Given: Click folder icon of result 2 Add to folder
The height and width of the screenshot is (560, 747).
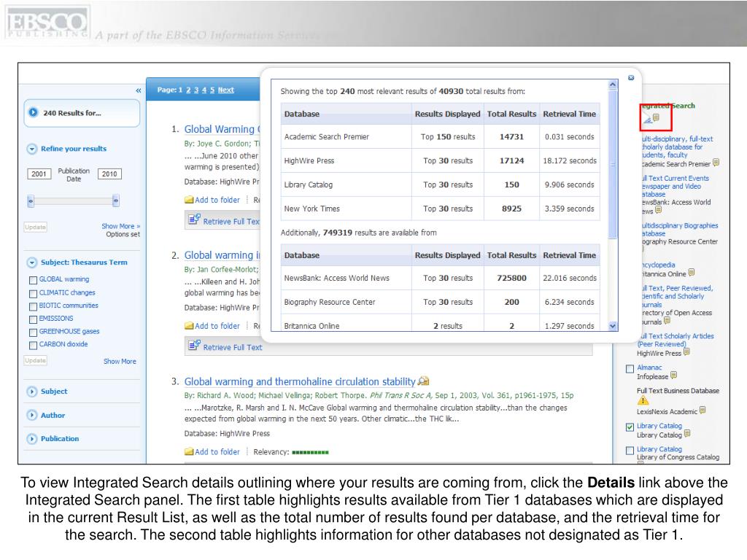Looking at the screenshot, I should click(189, 326).
